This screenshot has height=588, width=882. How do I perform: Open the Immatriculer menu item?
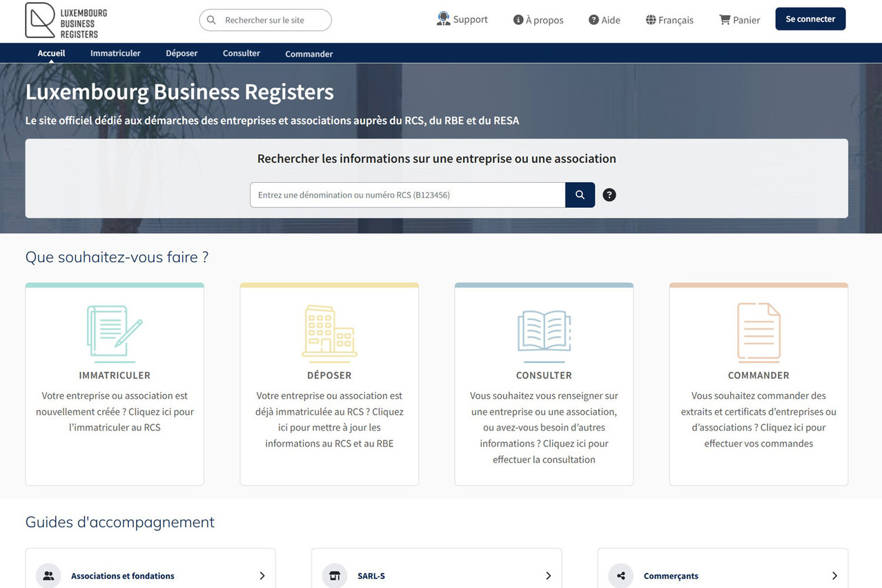pos(115,52)
